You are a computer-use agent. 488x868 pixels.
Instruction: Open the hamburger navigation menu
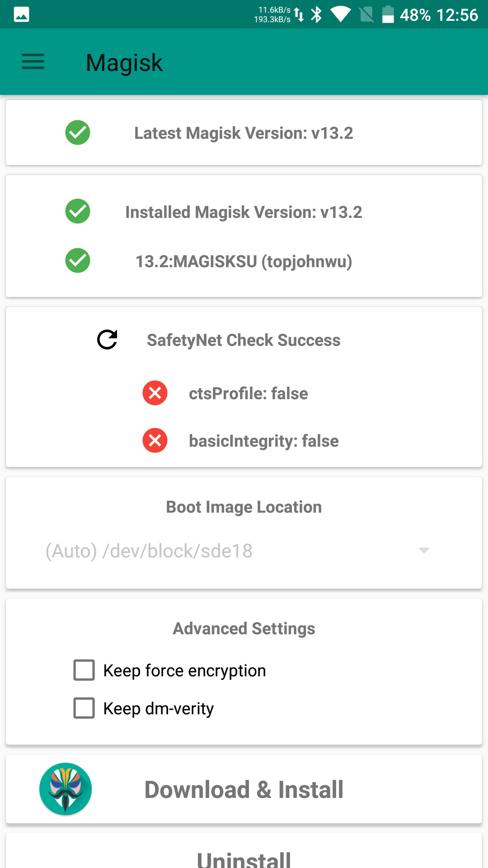click(x=33, y=61)
